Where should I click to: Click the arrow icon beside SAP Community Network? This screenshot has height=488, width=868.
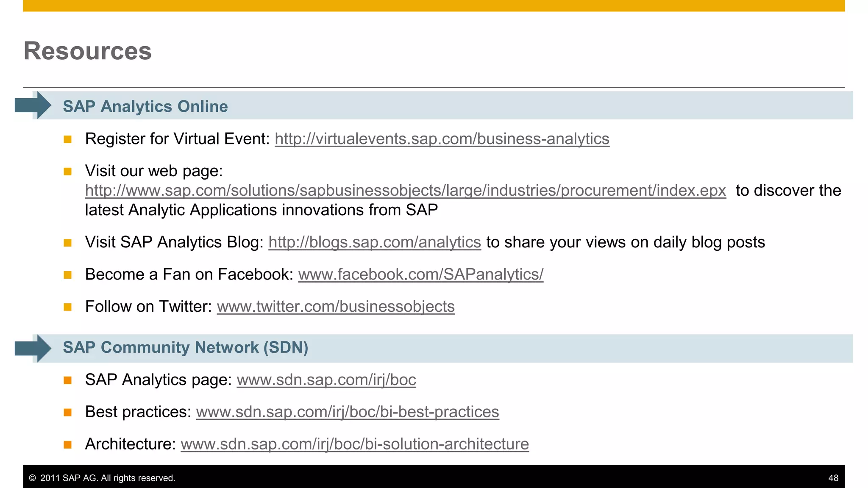[x=33, y=348]
